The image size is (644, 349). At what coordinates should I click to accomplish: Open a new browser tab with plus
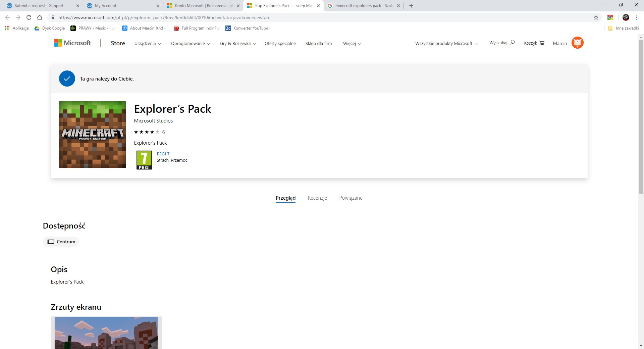pos(411,6)
